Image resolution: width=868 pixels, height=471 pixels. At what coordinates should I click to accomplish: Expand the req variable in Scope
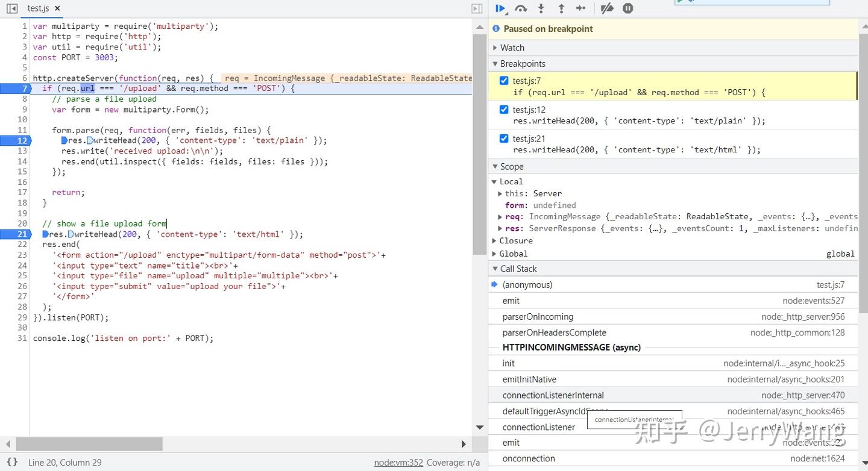pyautogui.click(x=500, y=216)
